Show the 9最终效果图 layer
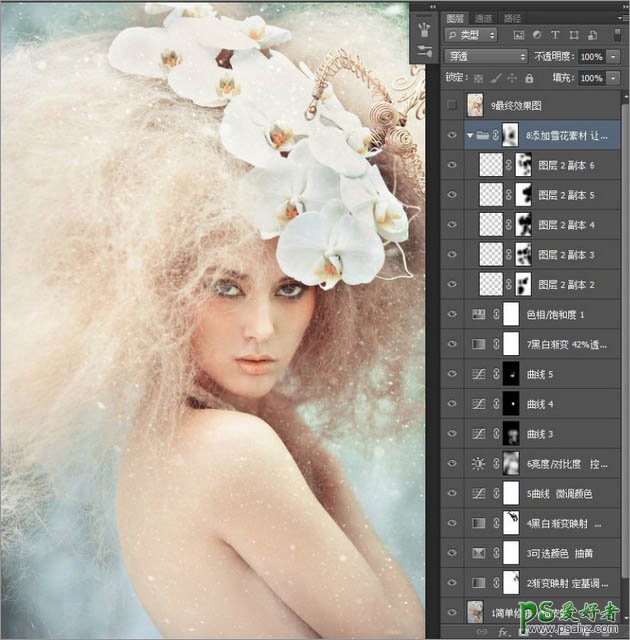This screenshot has width=630, height=640. click(x=452, y=105)
